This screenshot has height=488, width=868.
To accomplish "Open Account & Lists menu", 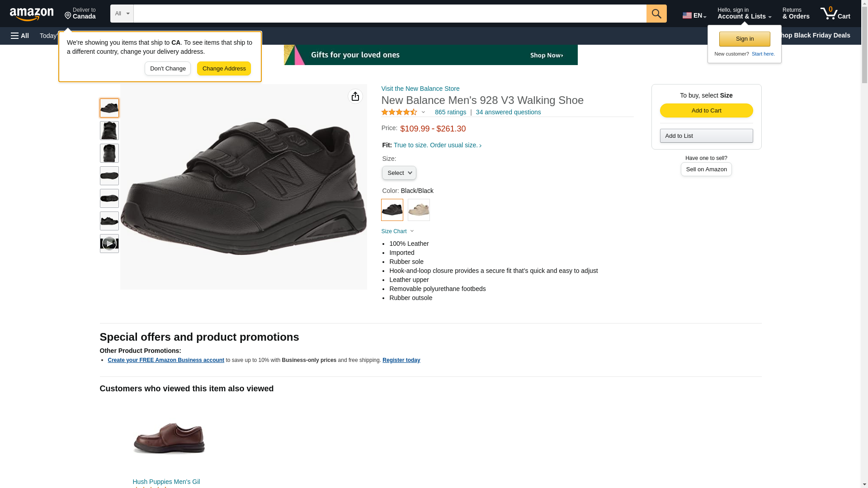I will click(744, 14).
